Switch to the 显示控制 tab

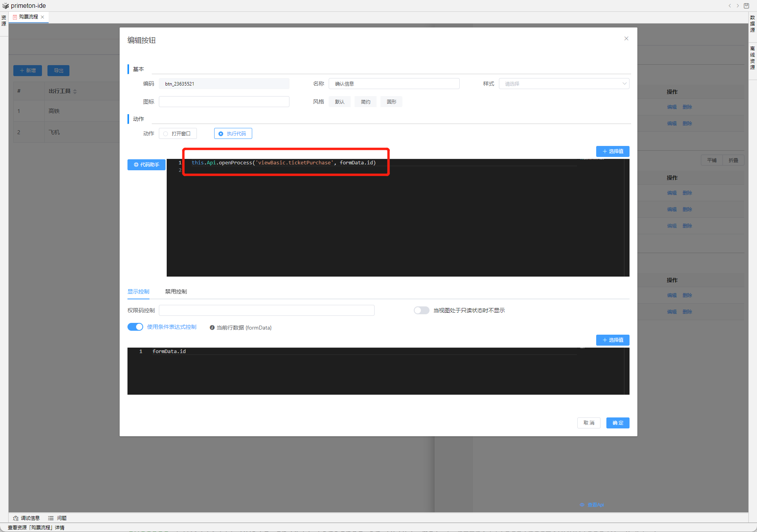coord(138,292)
